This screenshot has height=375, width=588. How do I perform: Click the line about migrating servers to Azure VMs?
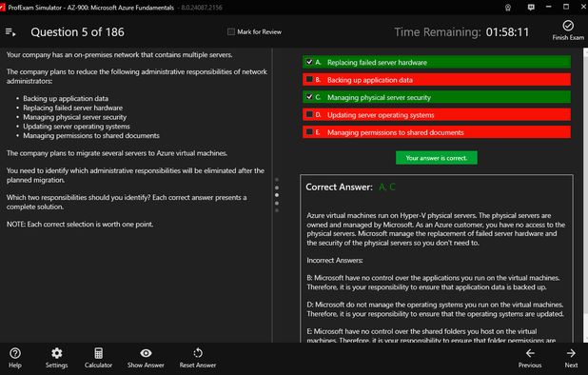(117, 153)
